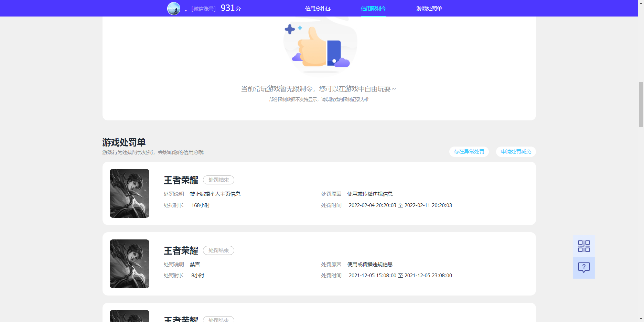The width and height of the screenshot is (644, 322).
Task: Click 使用或传播违规信息 on 168小时 card
Action: 370,194
